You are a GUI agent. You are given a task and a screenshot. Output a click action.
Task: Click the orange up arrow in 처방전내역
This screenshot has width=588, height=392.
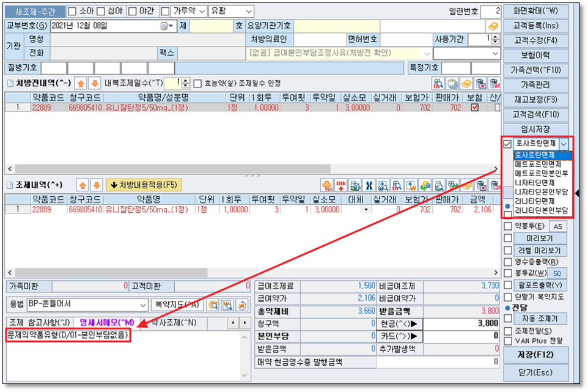81,83
